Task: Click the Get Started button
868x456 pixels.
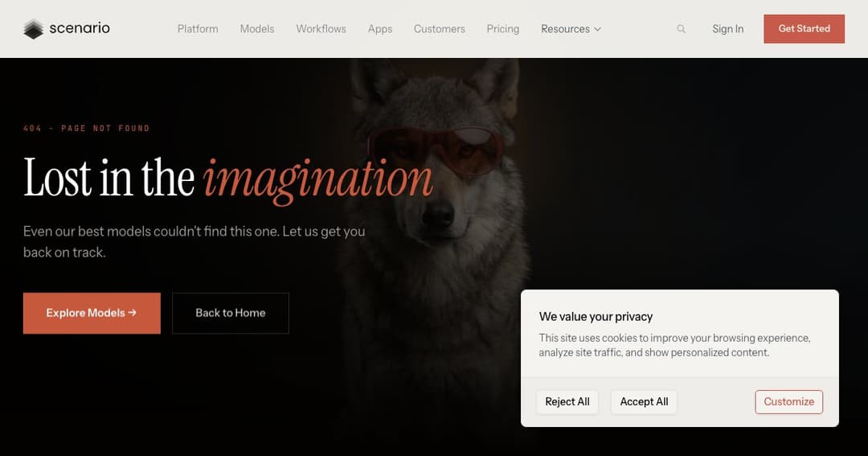Action: [804, 29]
